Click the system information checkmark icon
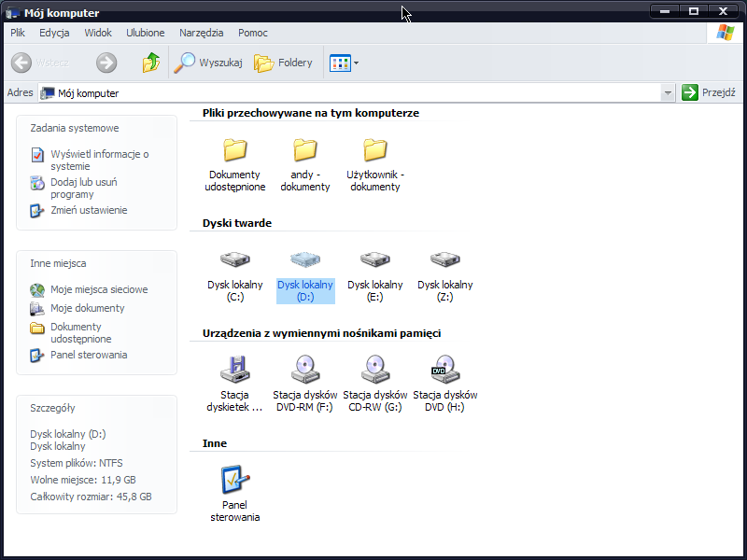 click(x=37, y=155)
